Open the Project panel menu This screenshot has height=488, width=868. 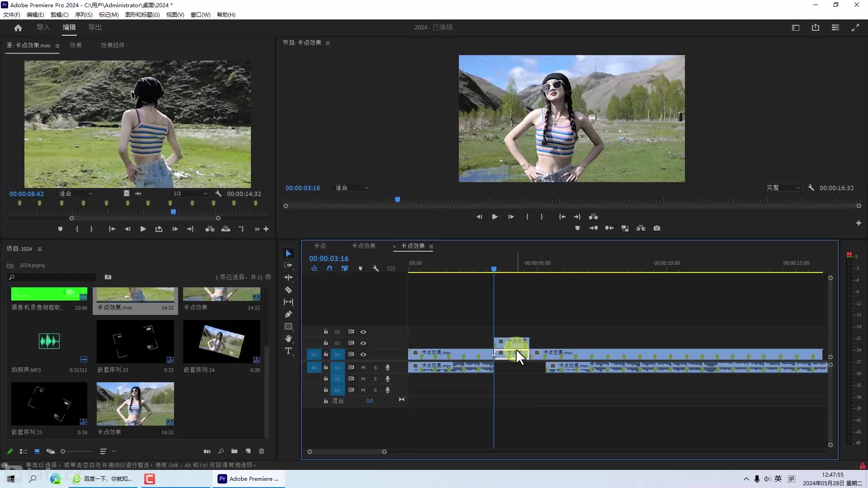[39, 249]
